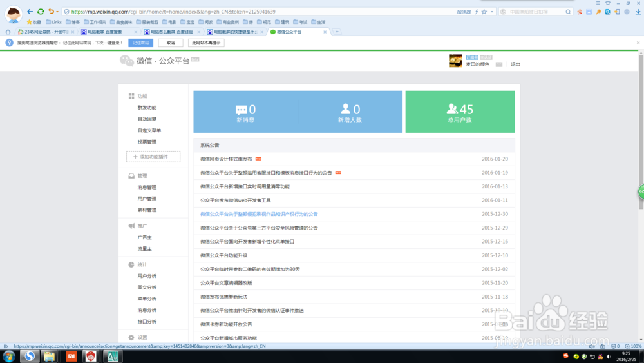Open the 电影 bookmark folder
The image size is (644, 363).
point(169,22)
